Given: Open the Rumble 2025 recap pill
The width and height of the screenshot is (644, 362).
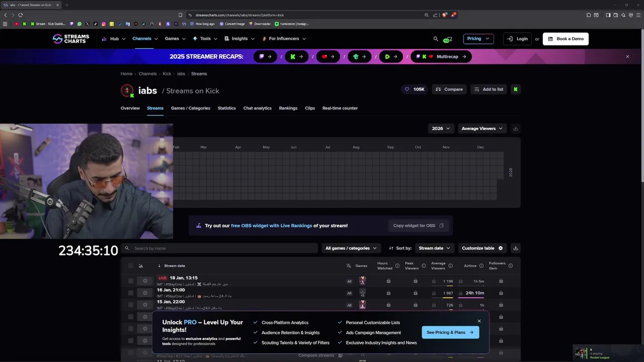Looking at the screenshot, I should (391, 57).
